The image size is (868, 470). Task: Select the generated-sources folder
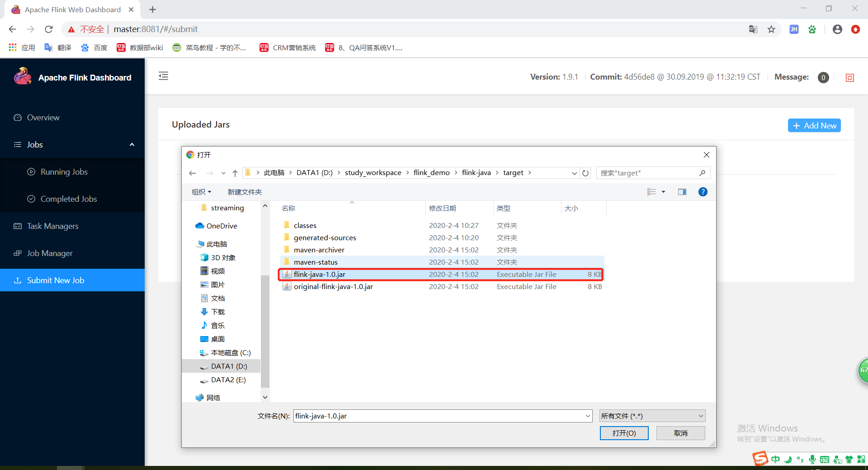pyautogui.click(x=442, y=237)
